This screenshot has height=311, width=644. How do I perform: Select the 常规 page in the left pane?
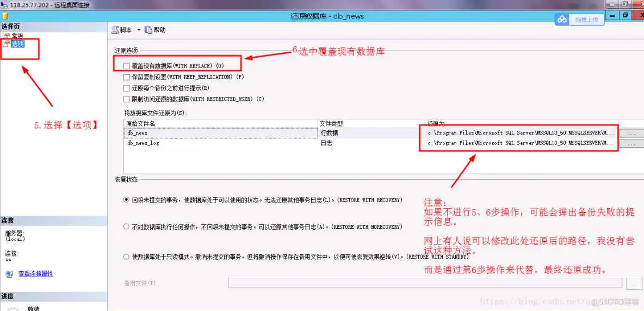[17, 36]
